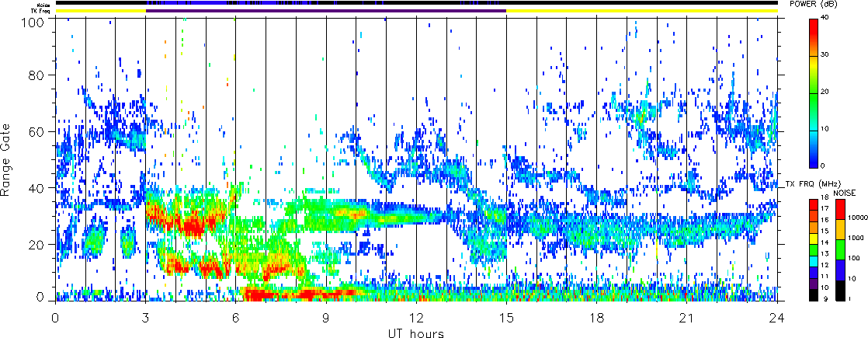Click red high-power echo near gate 26, 4–5 UT
The width and height of the screenshot is (868, 338).
(194, 227)
